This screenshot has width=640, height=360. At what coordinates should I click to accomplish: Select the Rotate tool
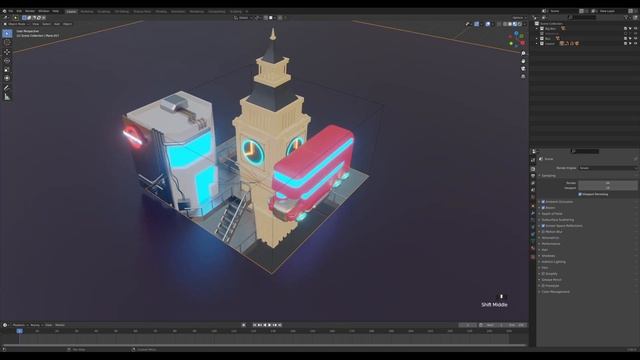click(x=7, y=61)
